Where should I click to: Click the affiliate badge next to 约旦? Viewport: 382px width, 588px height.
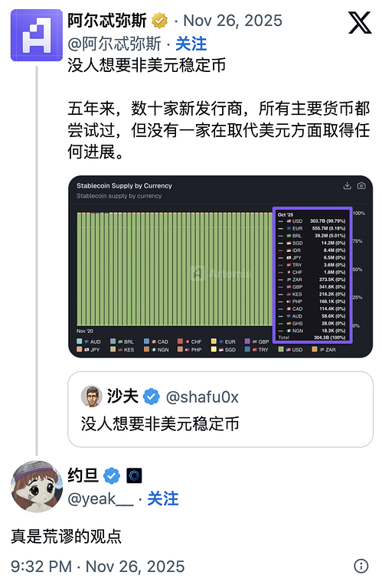[134, 476]
